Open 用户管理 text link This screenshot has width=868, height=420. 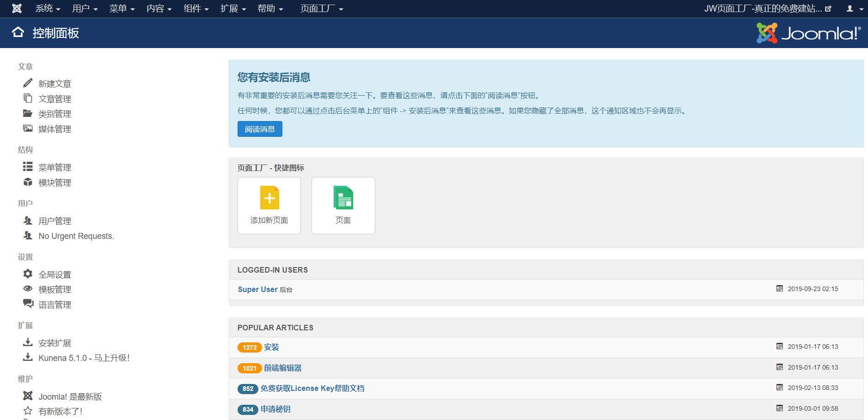tap(55, 221)
